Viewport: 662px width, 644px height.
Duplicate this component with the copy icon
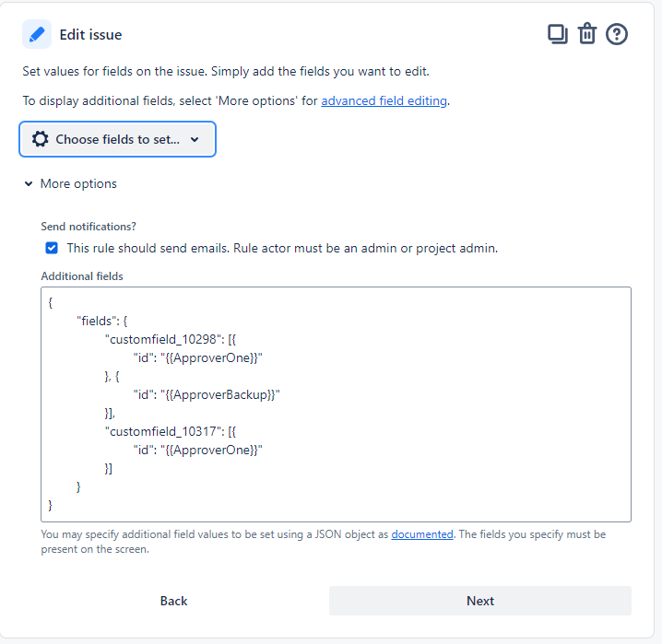pyautogui.click(x=557, y=34)
